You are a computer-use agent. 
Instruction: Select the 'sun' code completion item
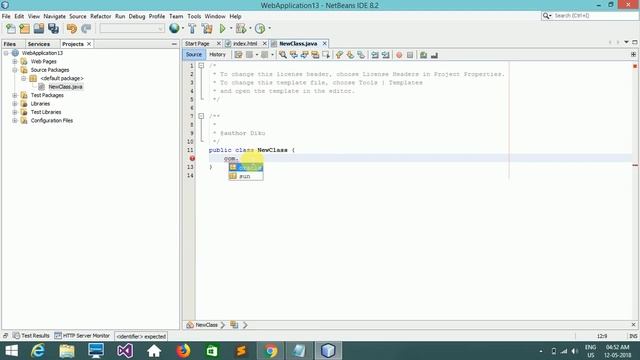point(246,176)
